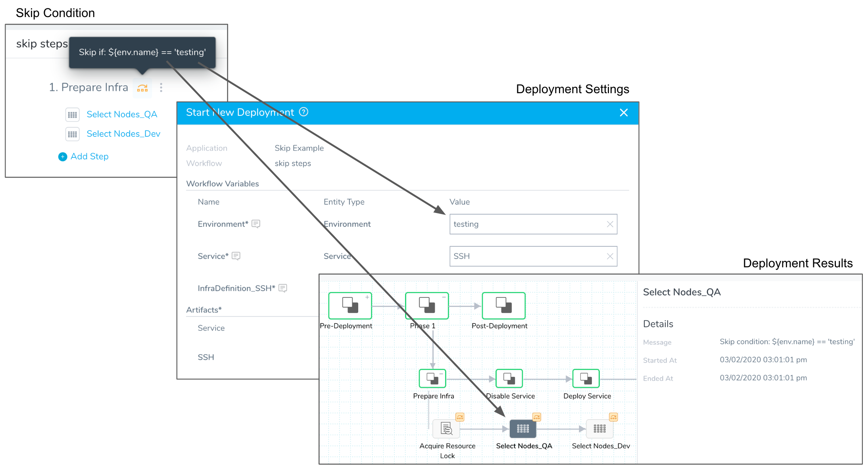Select the Disable Service node
868x468 pixels.
[509, 378]
